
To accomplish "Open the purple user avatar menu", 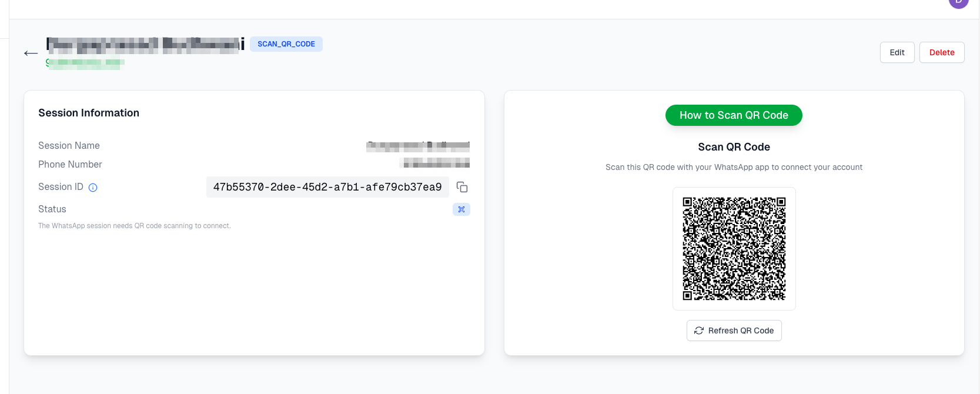I will (x=958, y=2).
